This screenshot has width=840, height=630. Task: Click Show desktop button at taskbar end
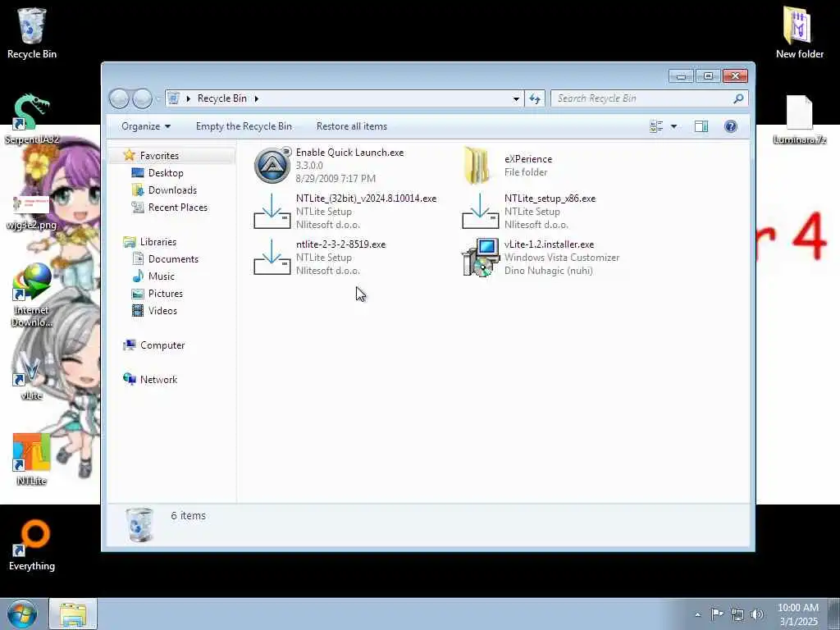click(834, 614)
